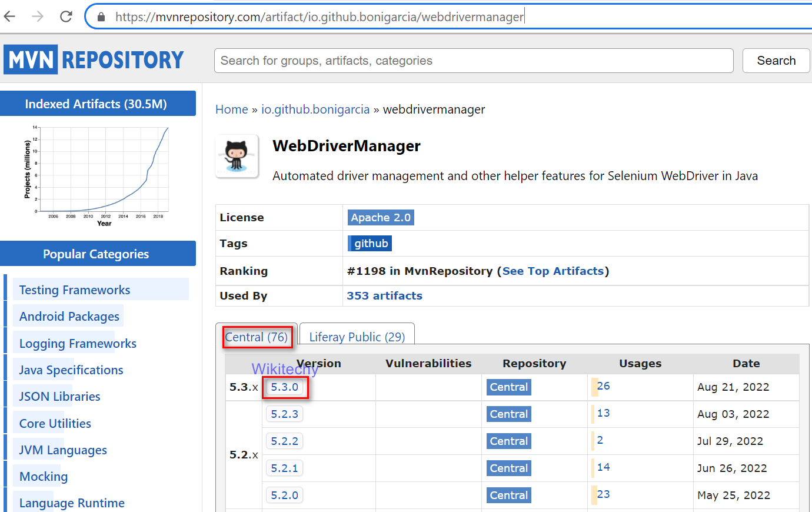812x512 pixels.
Task: Click the browser back arrow
Action: click(10, 16)
